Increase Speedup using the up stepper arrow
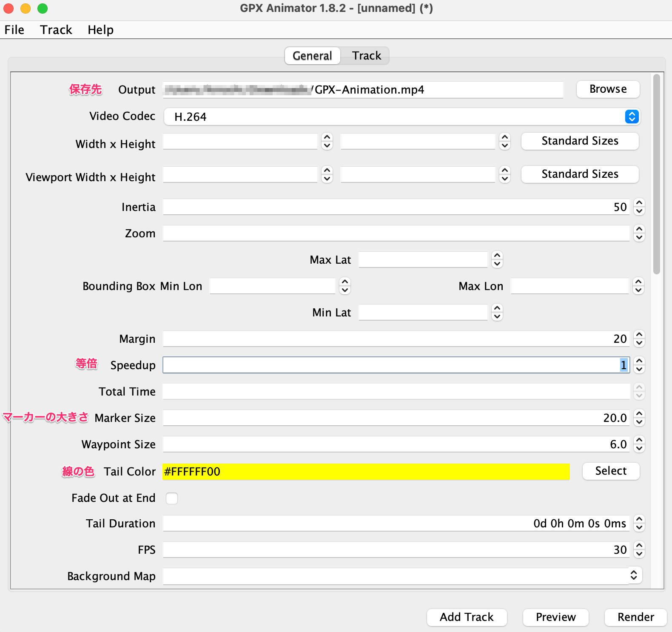 click(639, 361)
